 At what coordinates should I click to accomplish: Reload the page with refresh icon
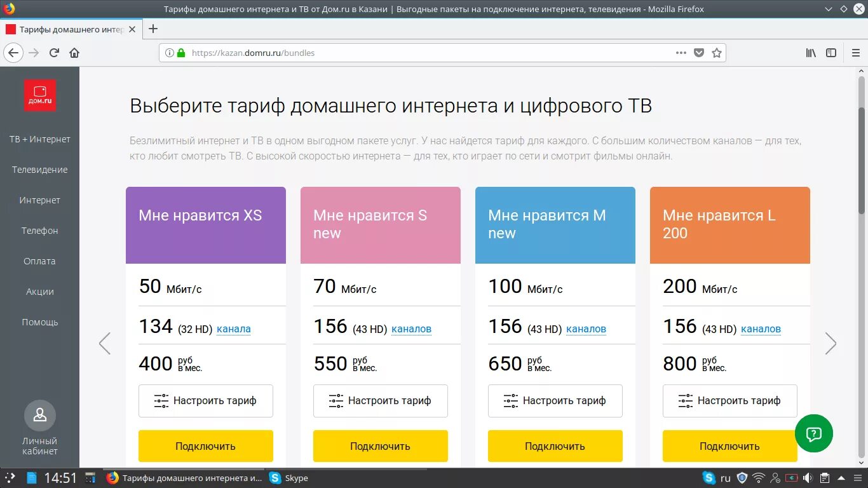55,53
